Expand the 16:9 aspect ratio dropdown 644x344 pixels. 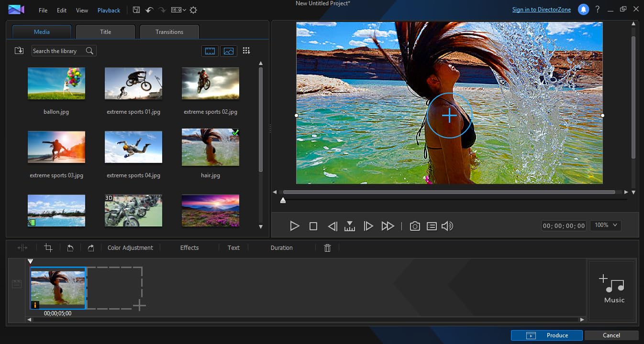click(x=178, y=10)
